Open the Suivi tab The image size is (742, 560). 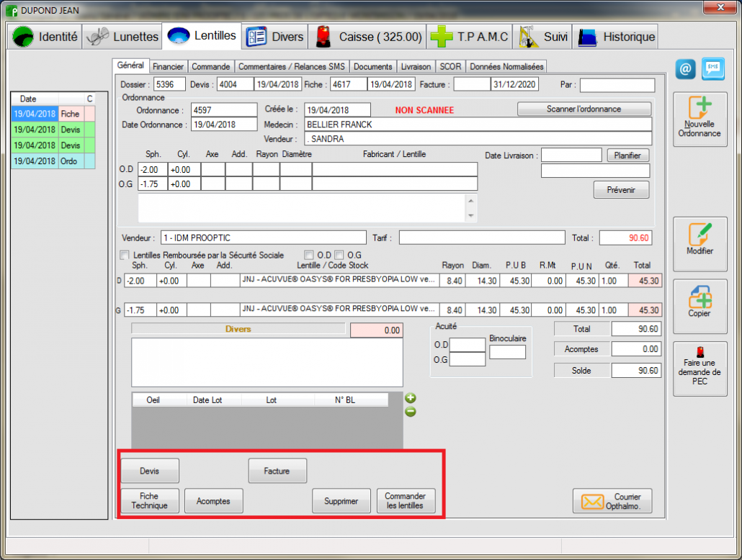click(x=542, y=37)
